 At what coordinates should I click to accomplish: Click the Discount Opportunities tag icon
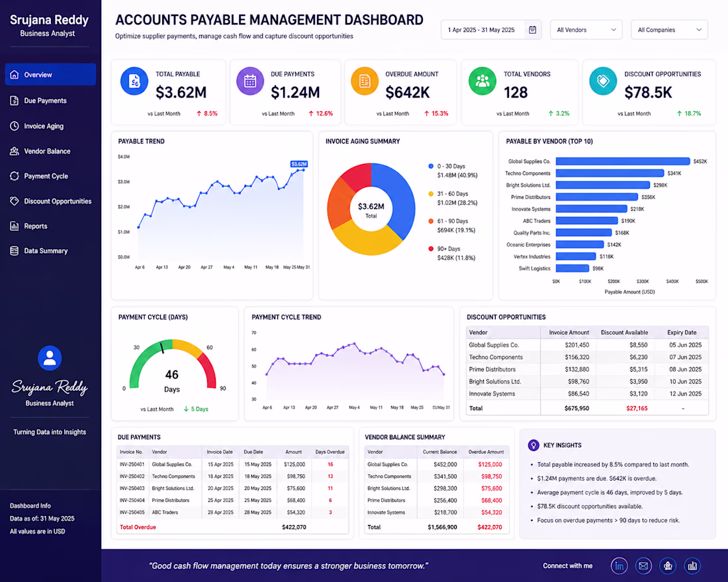[x=15, y=201]
